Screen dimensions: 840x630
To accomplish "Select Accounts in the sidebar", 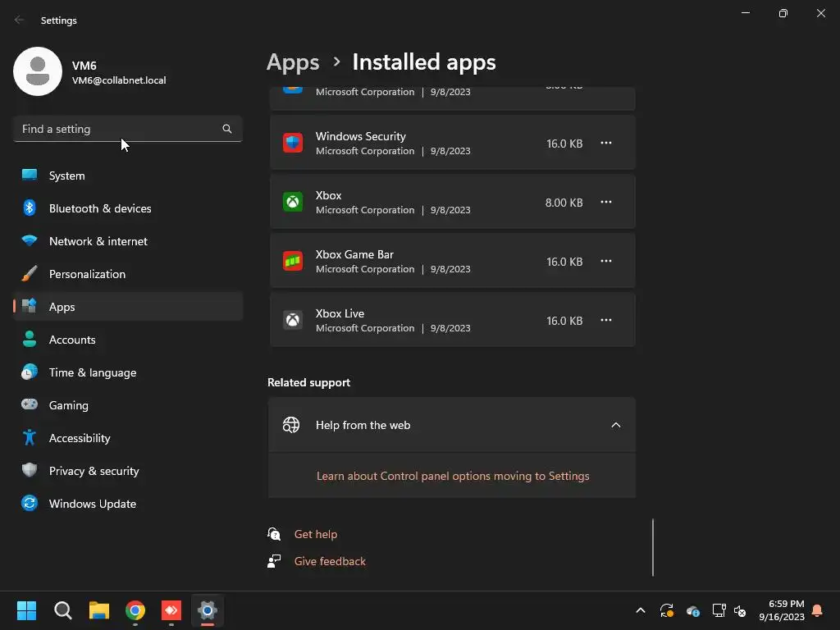I will pos(127,339).
